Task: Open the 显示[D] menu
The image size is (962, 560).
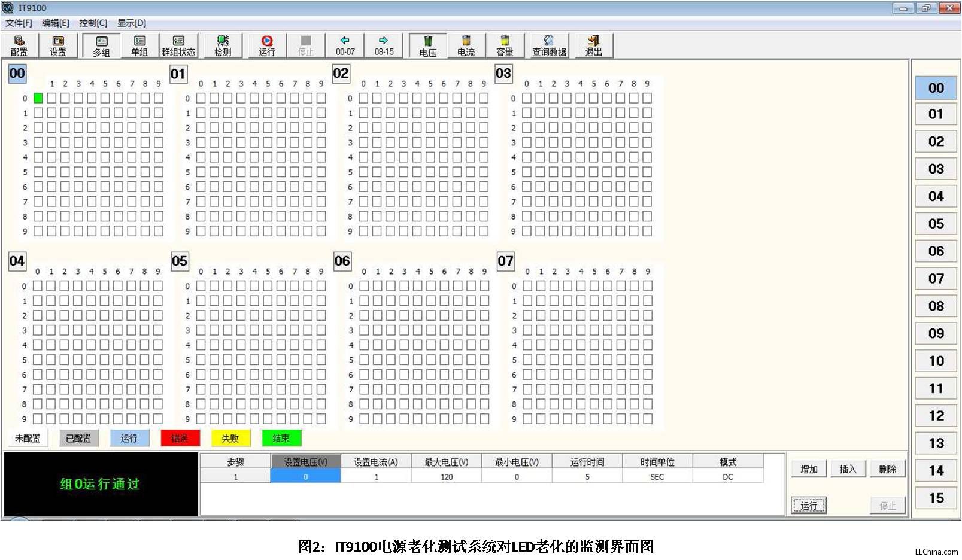Action: pyautogui.click(x=132, y=23)
